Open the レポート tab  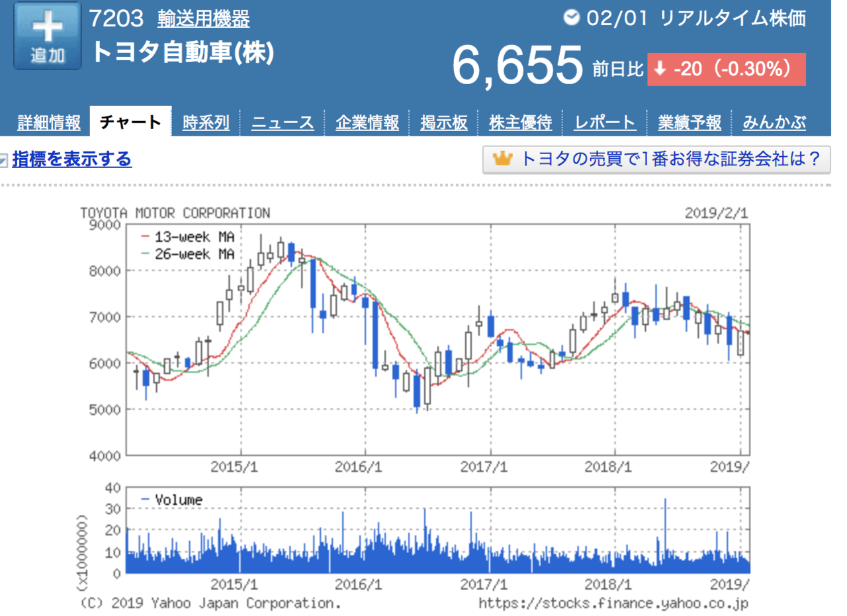click(x=605, y=122)
